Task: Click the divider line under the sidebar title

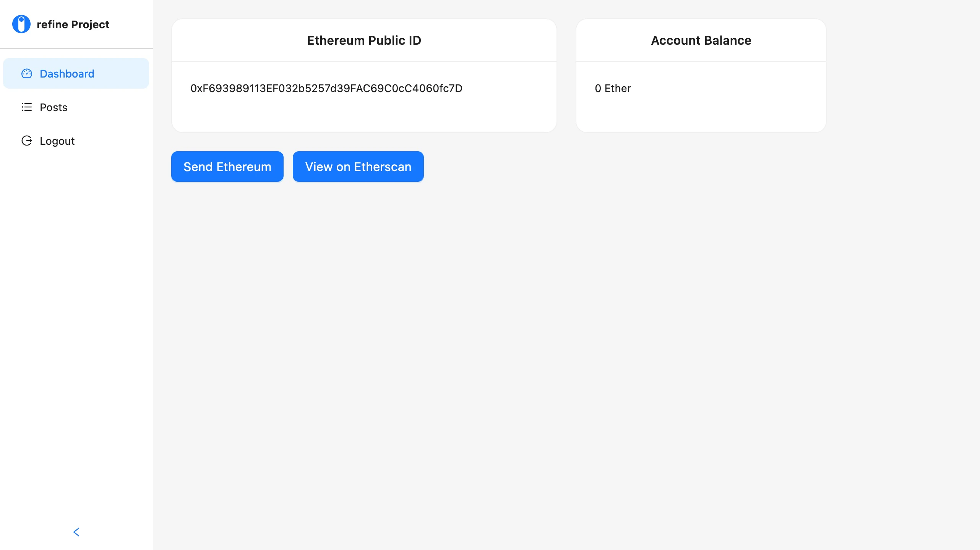Action: (76, 49)
